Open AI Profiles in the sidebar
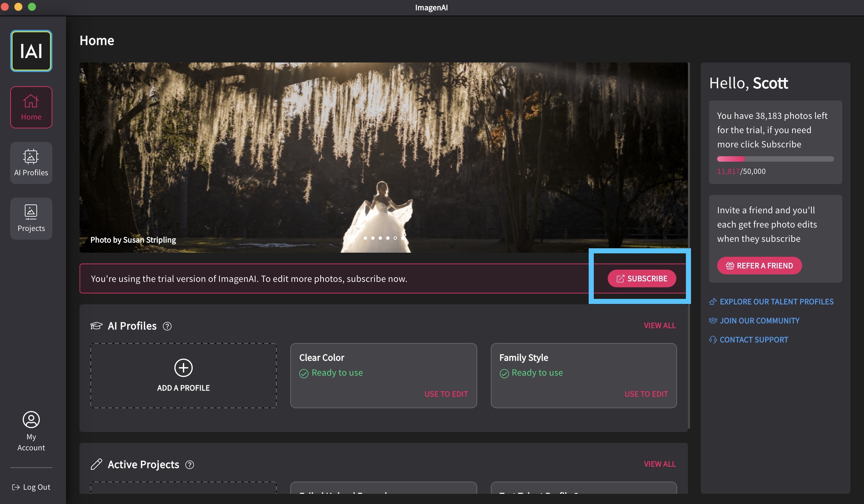 [x=31, y=163]
